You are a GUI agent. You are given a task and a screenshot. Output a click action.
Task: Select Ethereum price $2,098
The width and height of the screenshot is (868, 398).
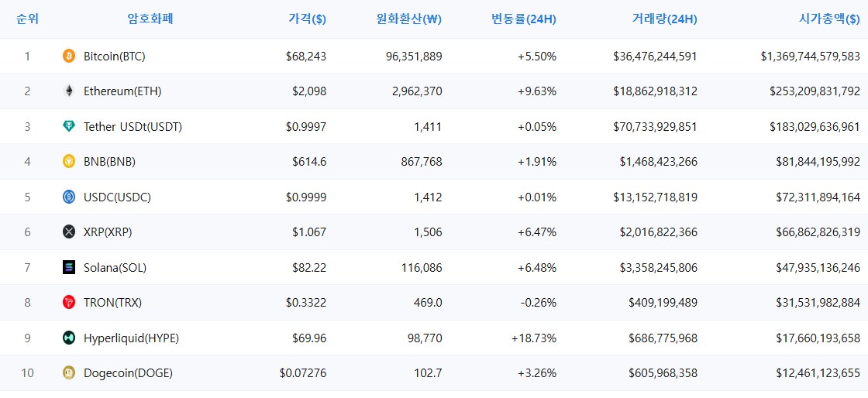tap(309, 92)
